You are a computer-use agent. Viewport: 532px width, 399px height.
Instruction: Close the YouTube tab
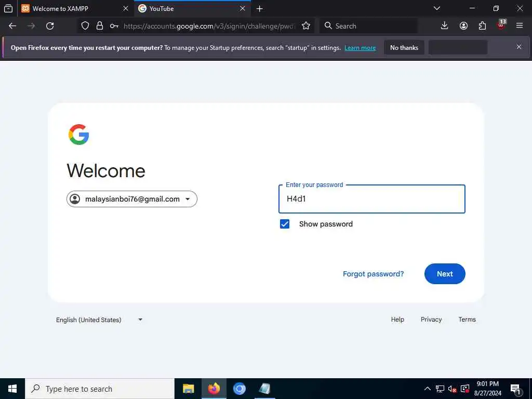(243, 8)
